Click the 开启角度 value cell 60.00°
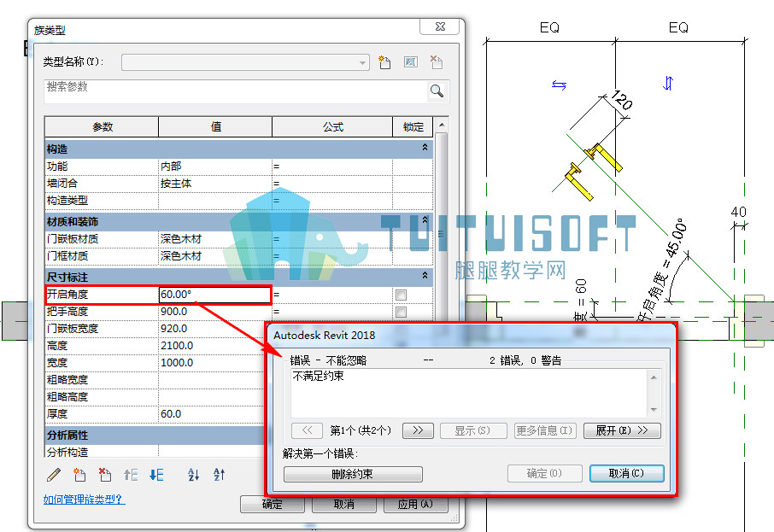Image resolution: width=774 pixels, height=532 pixels. point(214,295)
